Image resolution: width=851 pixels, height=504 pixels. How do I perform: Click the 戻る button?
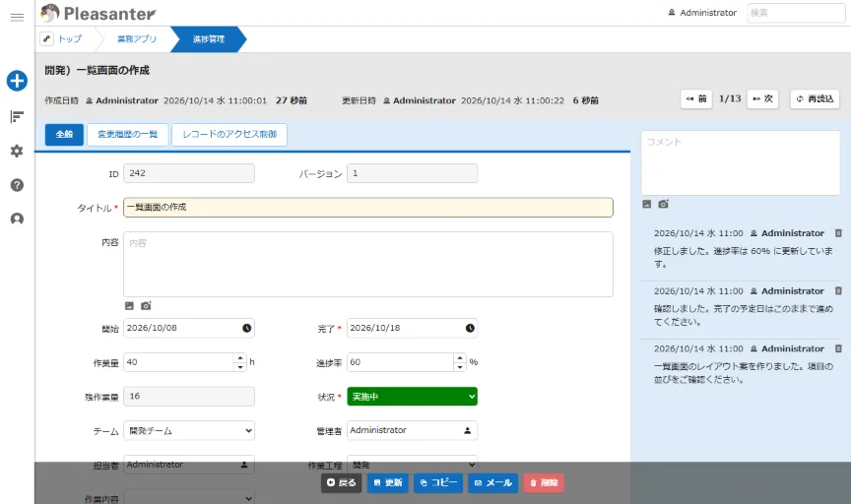341,483
